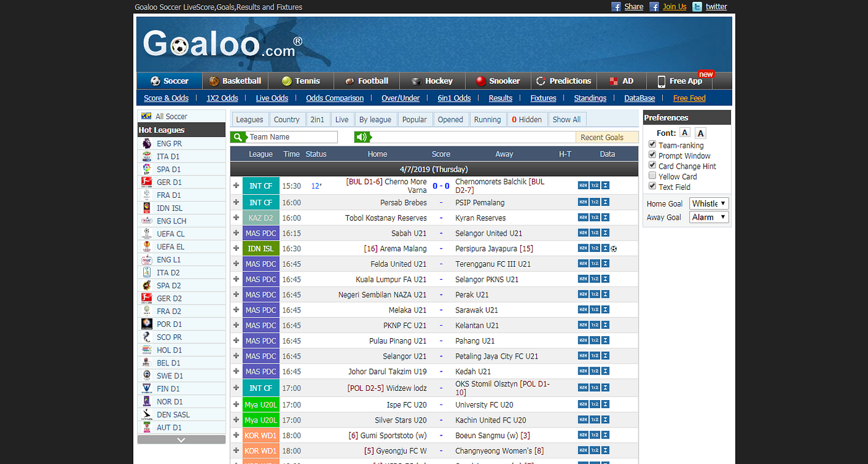Image resolution: width=868 pixels, height=464 pixels.
Task: Toggle the Text Field checkbox
Action: [652, 186]
